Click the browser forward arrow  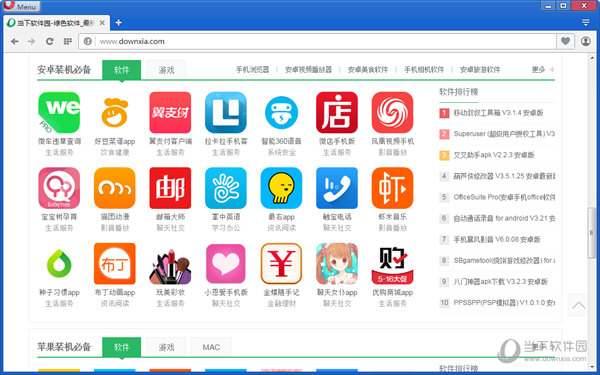point(31,41)
